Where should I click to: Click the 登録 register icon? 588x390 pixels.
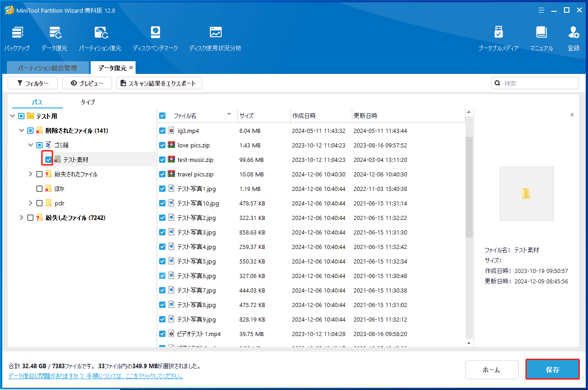(x=573, y=39)
